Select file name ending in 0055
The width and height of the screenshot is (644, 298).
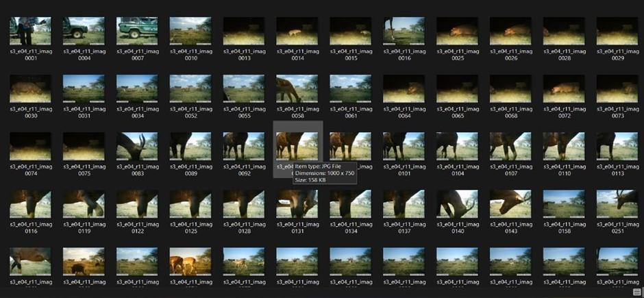click(245, 112)
